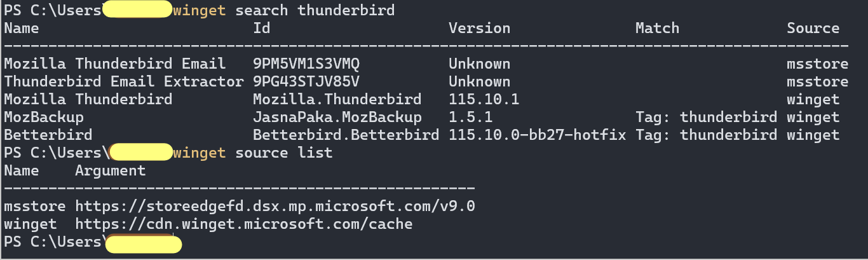Click the Id column header
Image resolution: width=868 pixels, height=260 pixels.
coord(262,28)
